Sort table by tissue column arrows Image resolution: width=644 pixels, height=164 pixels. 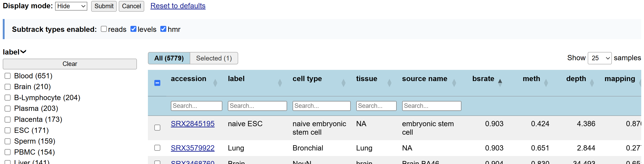[x=390, y=83]
